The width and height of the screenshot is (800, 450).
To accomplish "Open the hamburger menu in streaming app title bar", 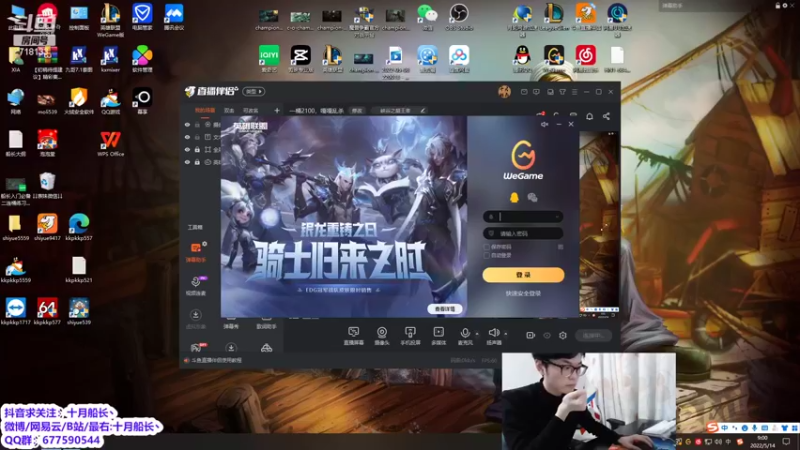I will (574, 92).
